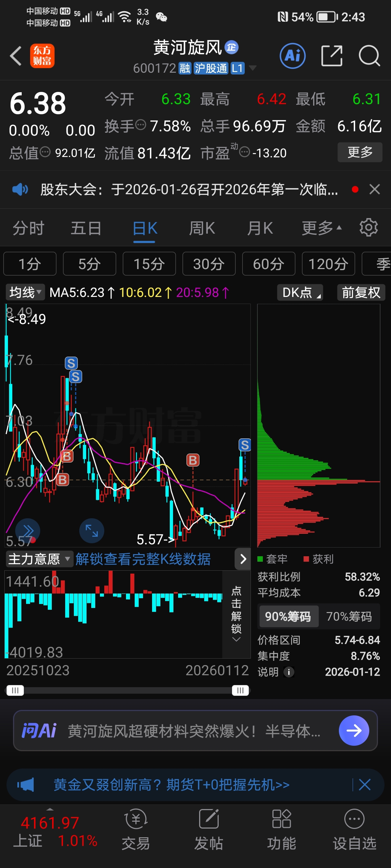
Task: Switch to the 分时 tab
Action: (x=29, y=228)
